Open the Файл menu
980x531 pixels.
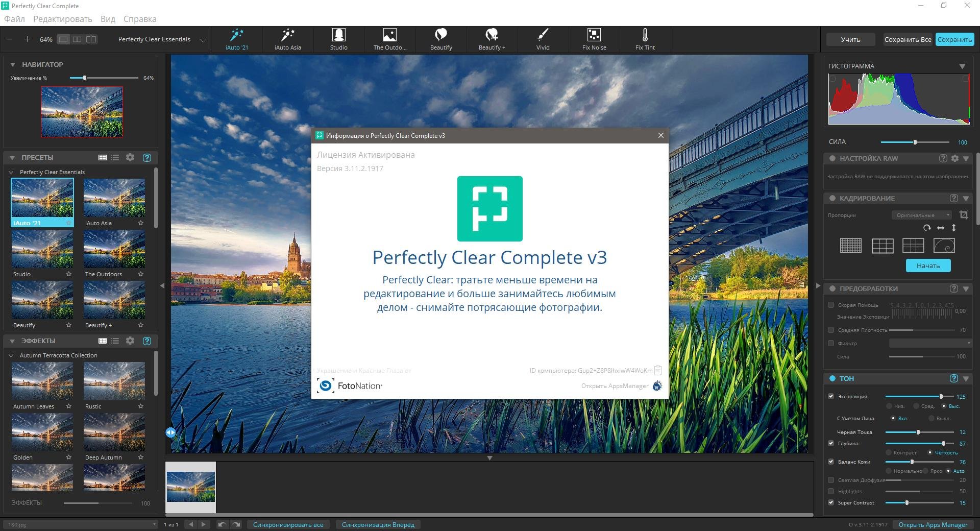[14, 19]
